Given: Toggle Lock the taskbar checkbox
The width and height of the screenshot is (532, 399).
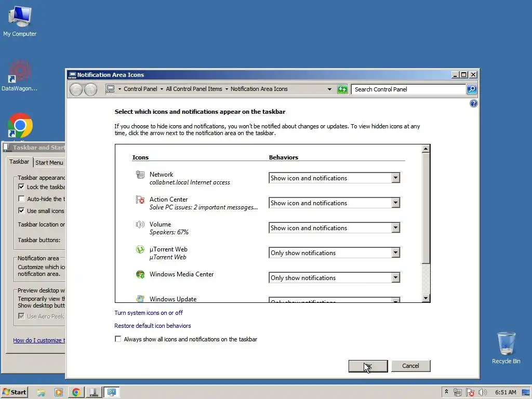Looking at the screenshot, I should point(21,187).
